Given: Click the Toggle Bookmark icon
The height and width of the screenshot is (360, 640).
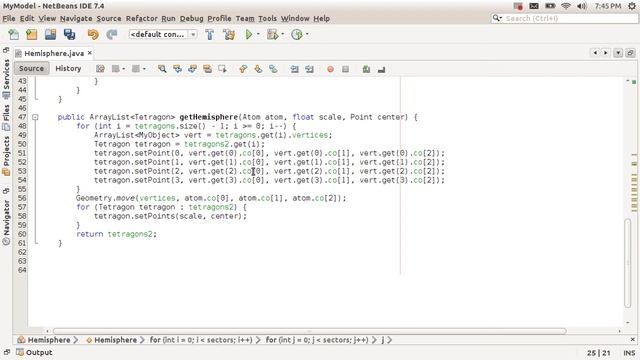Looking at the screenshot, I should click(x=273, y=69).
